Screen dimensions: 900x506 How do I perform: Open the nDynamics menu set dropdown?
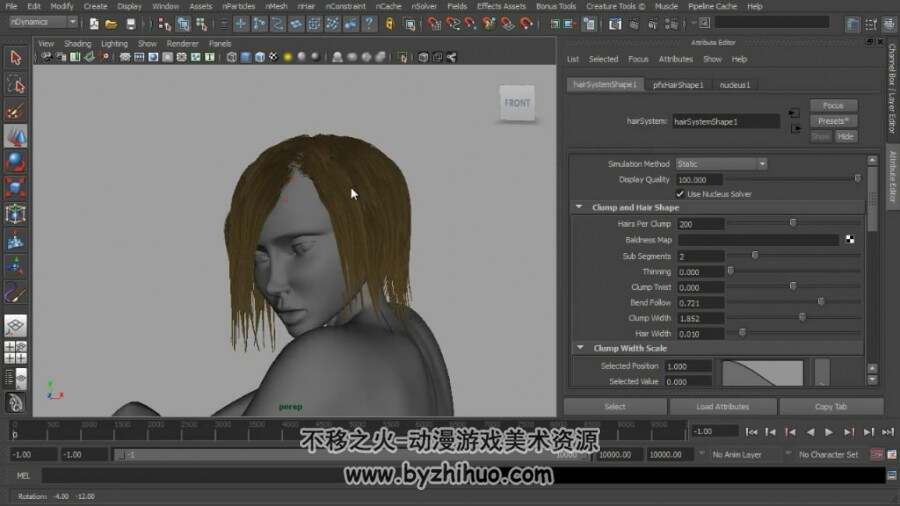tap(44, 22)
